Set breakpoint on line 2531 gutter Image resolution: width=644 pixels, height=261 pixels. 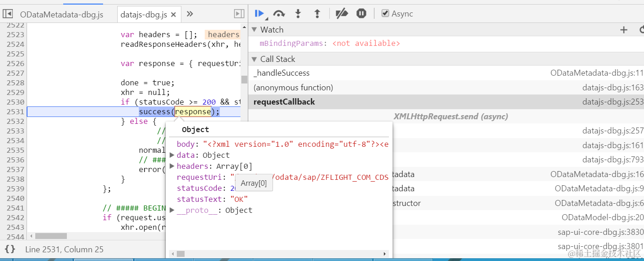coord(16,112)
